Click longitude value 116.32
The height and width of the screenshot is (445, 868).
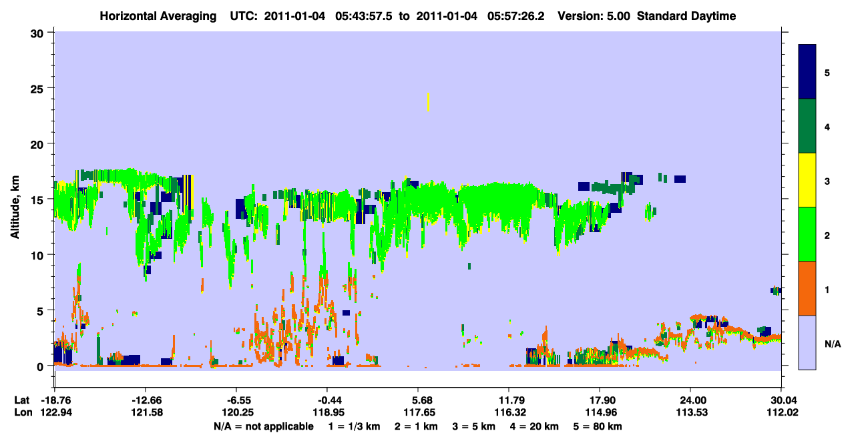pos(509,412)
